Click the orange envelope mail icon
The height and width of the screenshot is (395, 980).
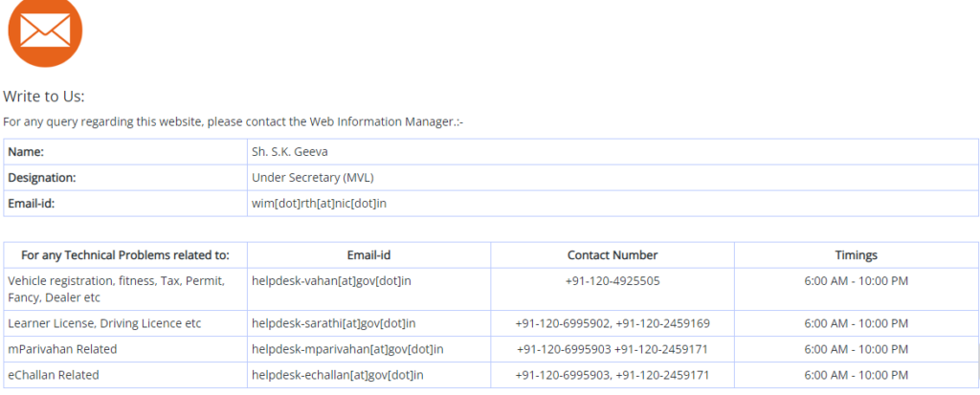coord(45,30)
